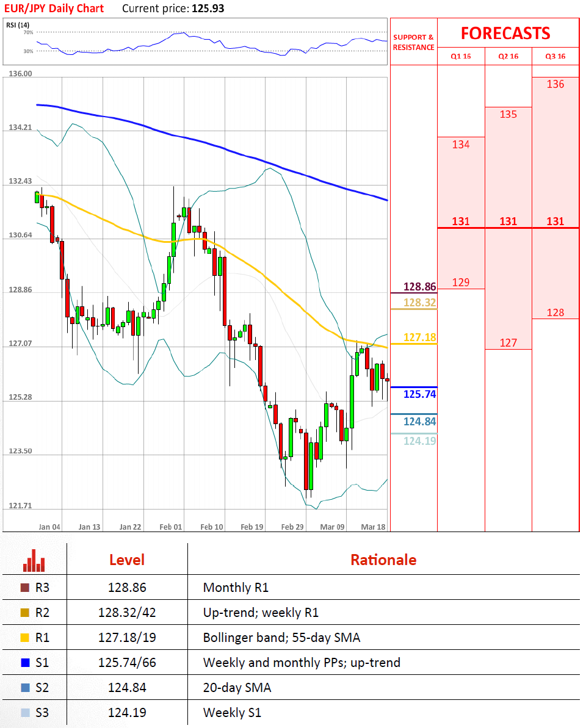Click the Q2 16 forecast high 135
The height and width of the screenshot is (728, 586).
point(508,114)
